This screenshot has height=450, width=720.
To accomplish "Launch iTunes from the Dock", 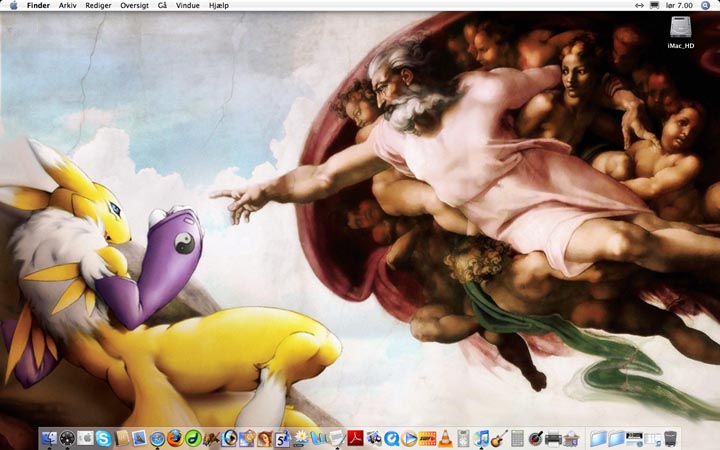I will coord(482,438).
